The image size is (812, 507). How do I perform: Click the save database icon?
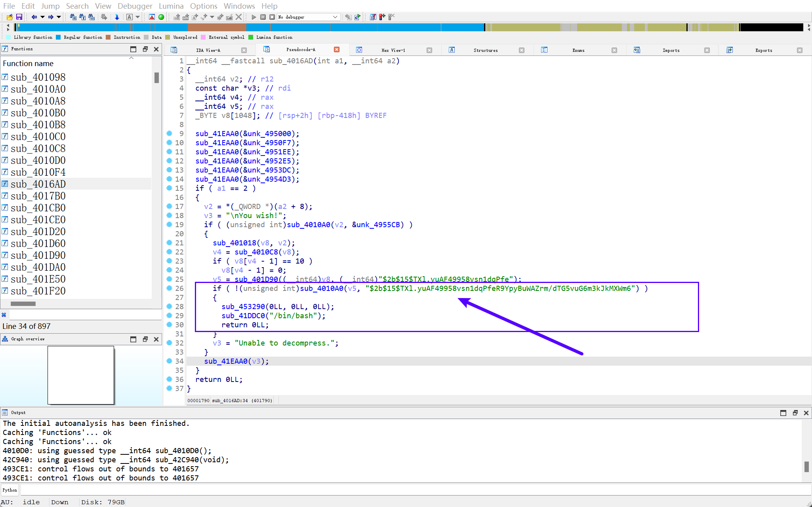pyautogui.click(x=19, y=17)
